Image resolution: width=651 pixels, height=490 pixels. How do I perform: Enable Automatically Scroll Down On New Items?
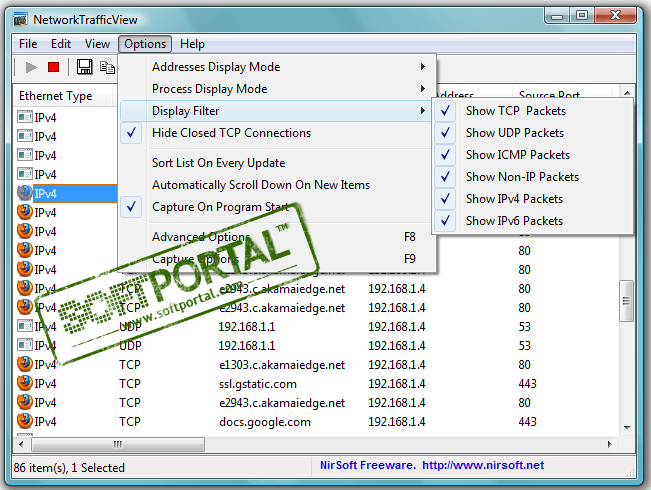pos(277,185)
